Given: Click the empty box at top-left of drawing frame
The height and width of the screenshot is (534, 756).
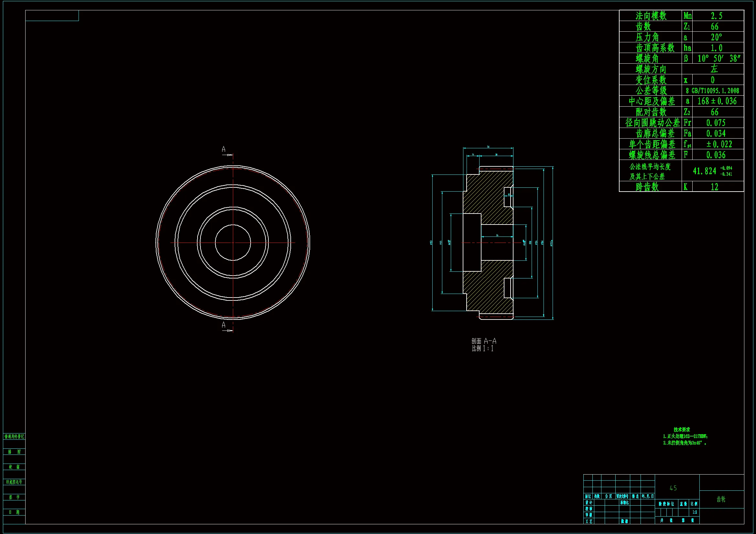Looking at the screenshot, I should pos(52,16).
